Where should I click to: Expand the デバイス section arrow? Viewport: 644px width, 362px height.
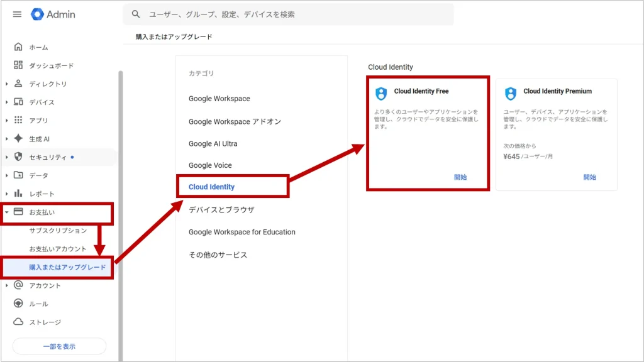coord(7,102)
